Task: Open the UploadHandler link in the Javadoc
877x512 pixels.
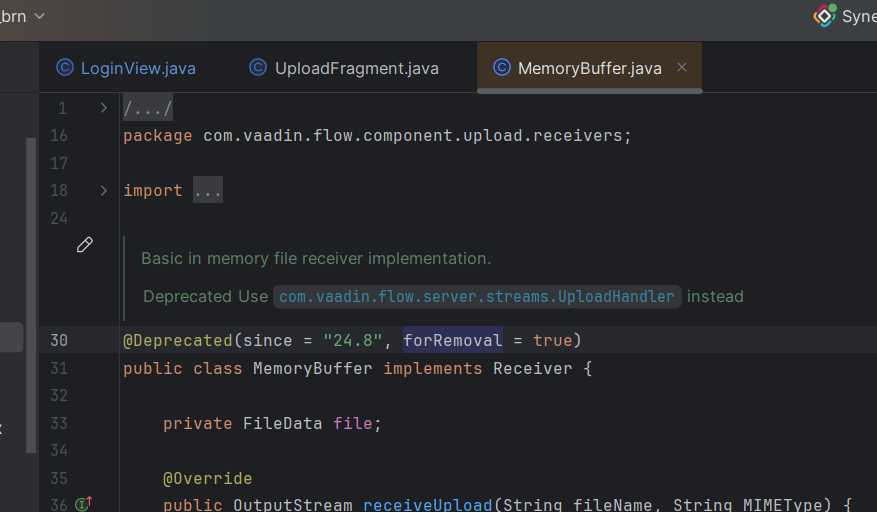Action: [477, 296]
